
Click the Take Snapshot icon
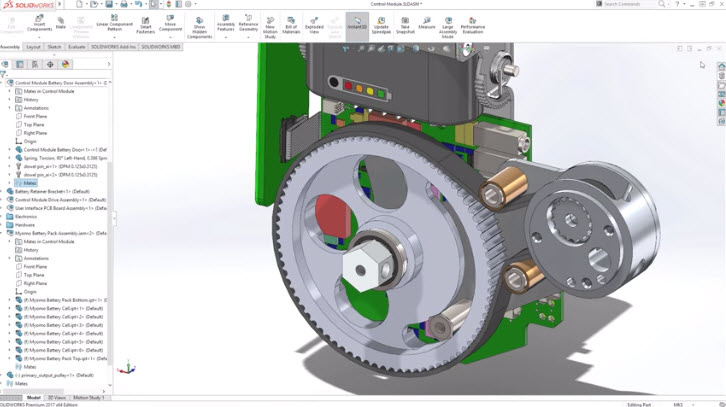click(x=405, y=25)
